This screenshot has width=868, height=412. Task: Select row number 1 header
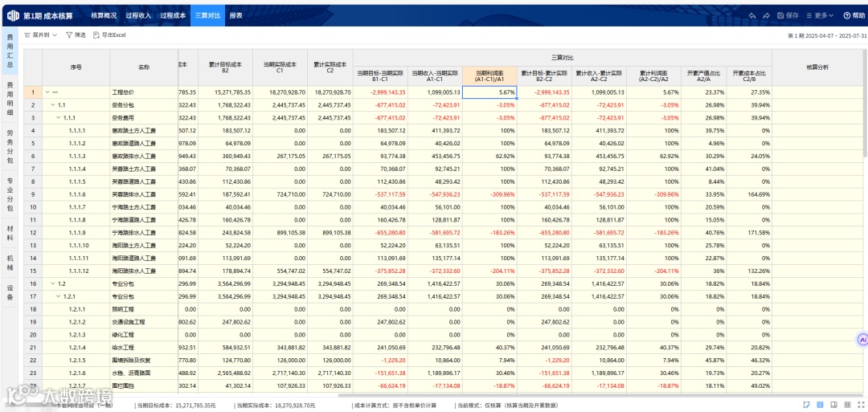33,92
